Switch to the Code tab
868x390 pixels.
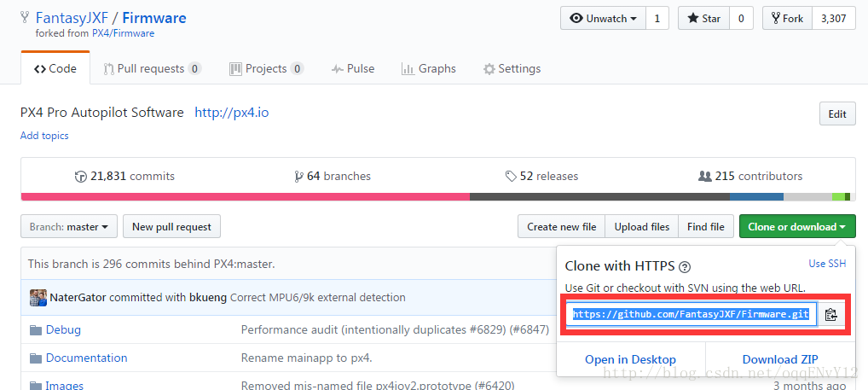(x=55, y=68)
